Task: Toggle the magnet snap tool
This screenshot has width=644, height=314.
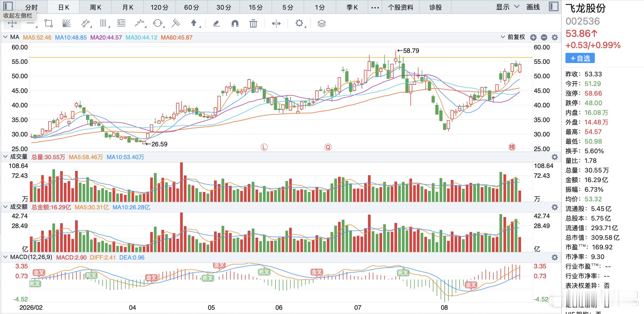Action: [x=235, y=23]
